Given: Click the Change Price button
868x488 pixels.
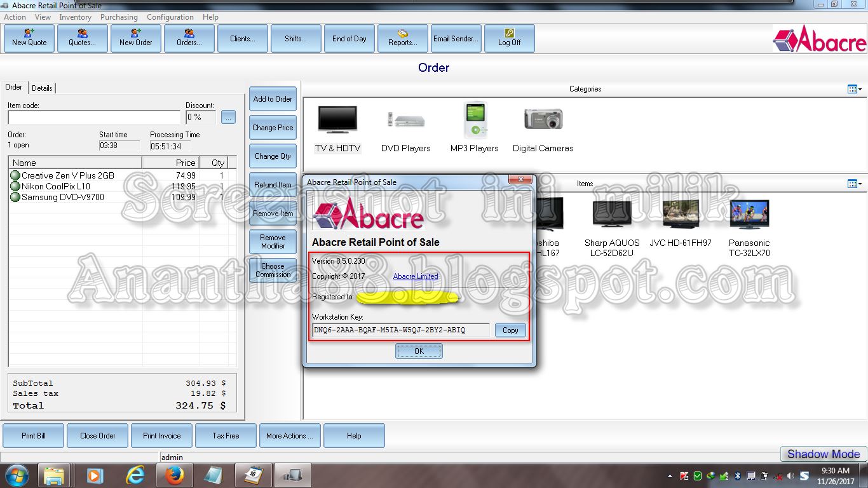Looking at the screenshot, I should 273,128.
